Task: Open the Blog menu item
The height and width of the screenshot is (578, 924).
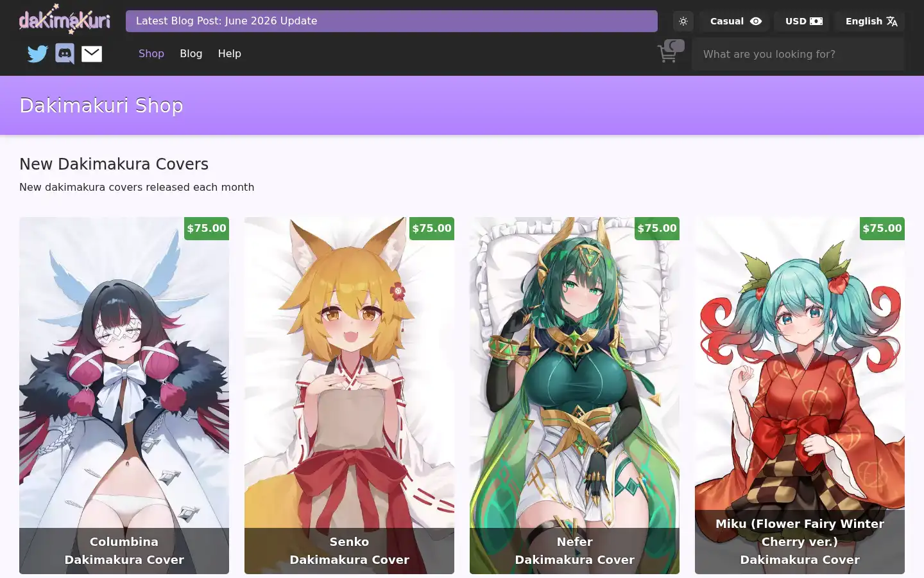Action: pyautogui.click(x=191, y=54)
